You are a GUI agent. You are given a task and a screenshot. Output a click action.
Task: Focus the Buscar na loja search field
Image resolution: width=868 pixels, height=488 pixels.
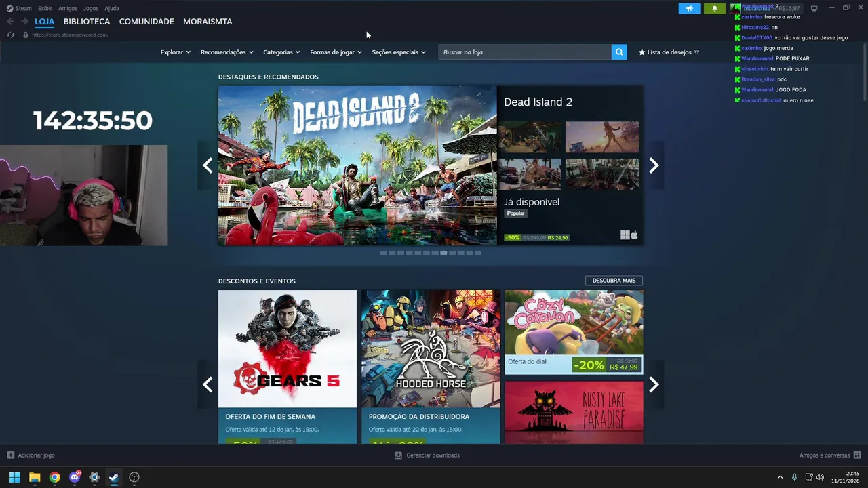pos(525,52)
